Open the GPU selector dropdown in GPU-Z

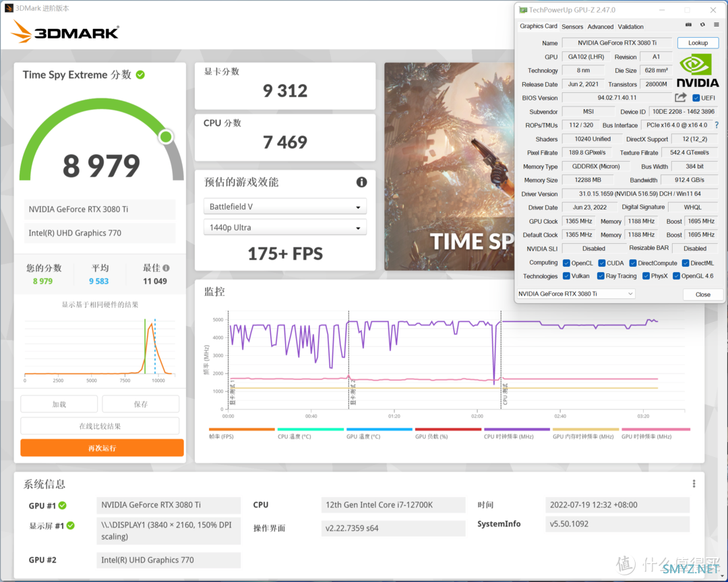coord(576,294)
